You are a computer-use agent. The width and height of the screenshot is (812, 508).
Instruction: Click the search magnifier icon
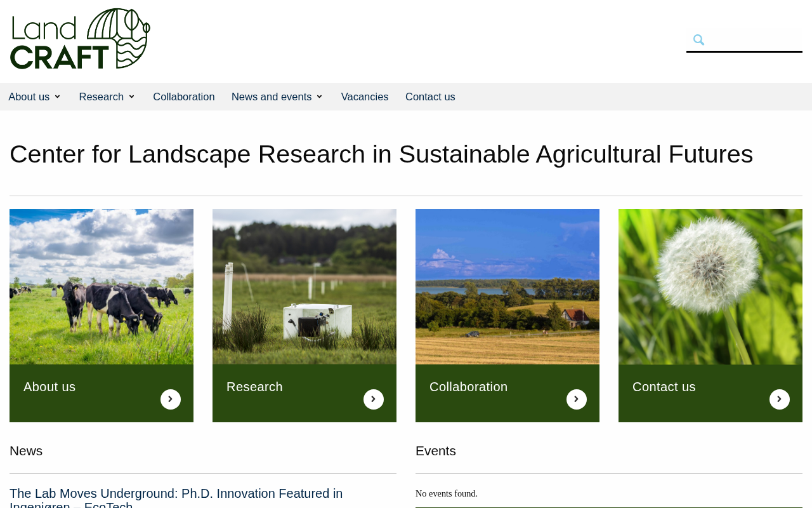[x=698, y=40]
